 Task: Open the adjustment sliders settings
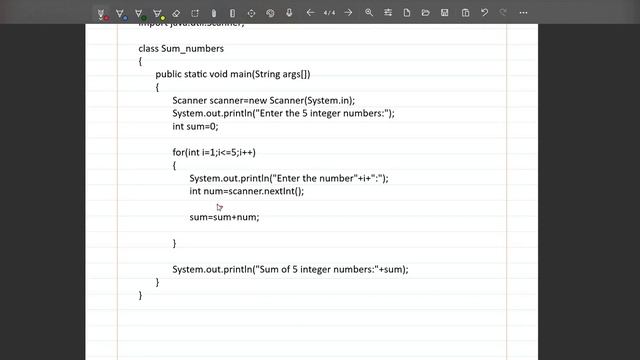pyautogui.click(x=388, y=13)
